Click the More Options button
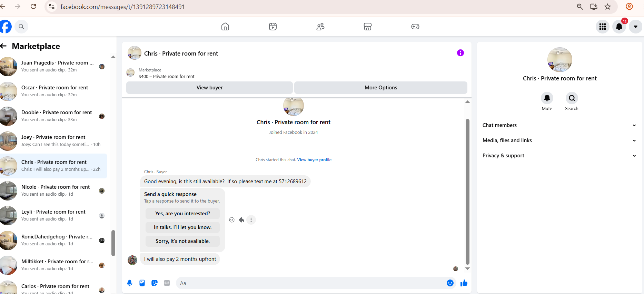Viewport: 644px width, 294px height. coord(381,88)
